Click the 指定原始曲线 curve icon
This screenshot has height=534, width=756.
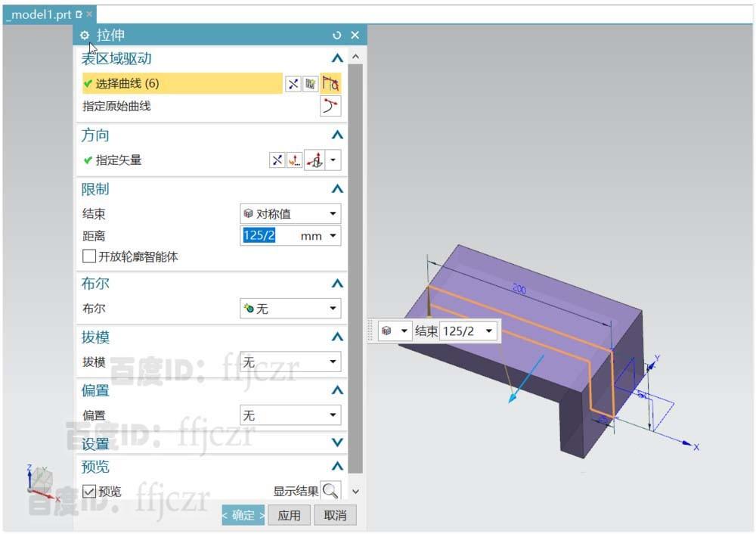coord(330,106)
